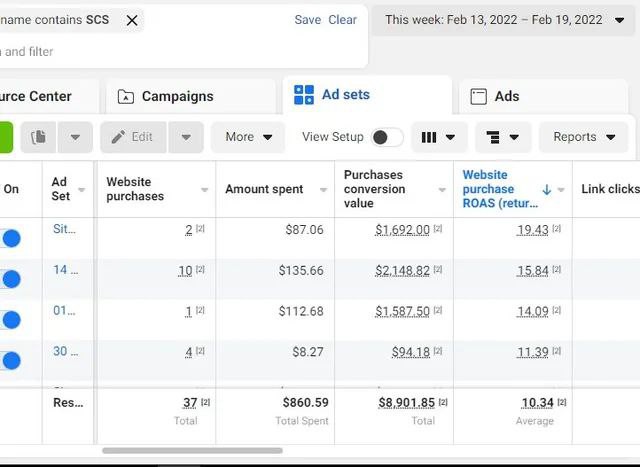This screenshot has height=467, width=640.
Task: Click the Ads tab square icon
Action: [x=478, y=96]
